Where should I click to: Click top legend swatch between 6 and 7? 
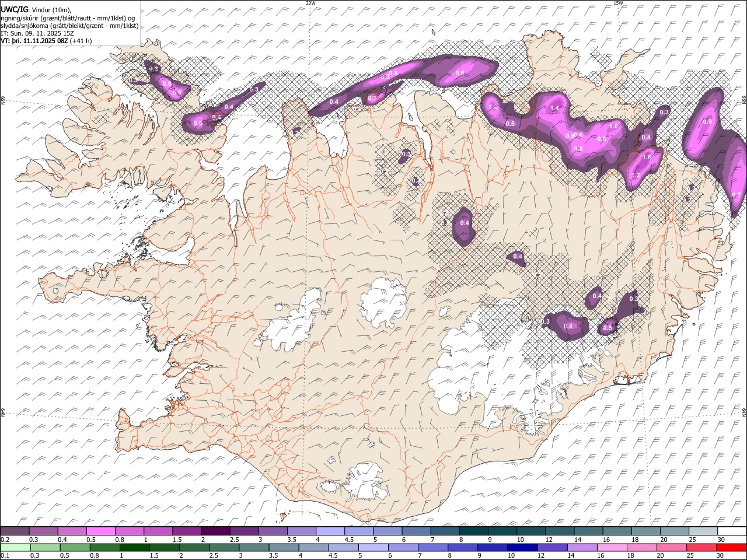point(416,531)
